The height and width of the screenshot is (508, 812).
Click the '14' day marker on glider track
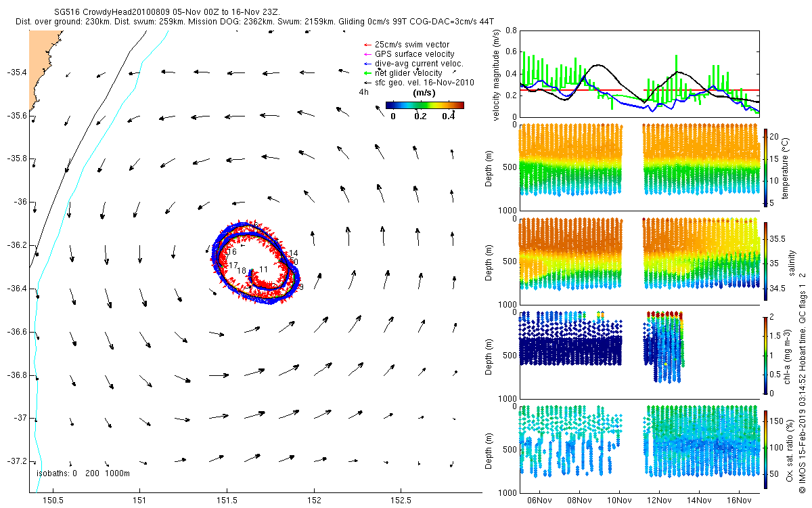[294, 253]
